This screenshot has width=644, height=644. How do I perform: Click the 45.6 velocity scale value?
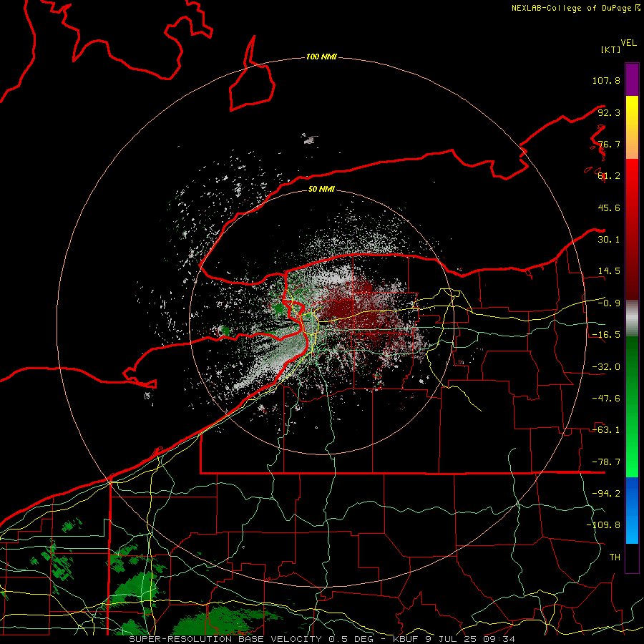(x=609, y=208)
